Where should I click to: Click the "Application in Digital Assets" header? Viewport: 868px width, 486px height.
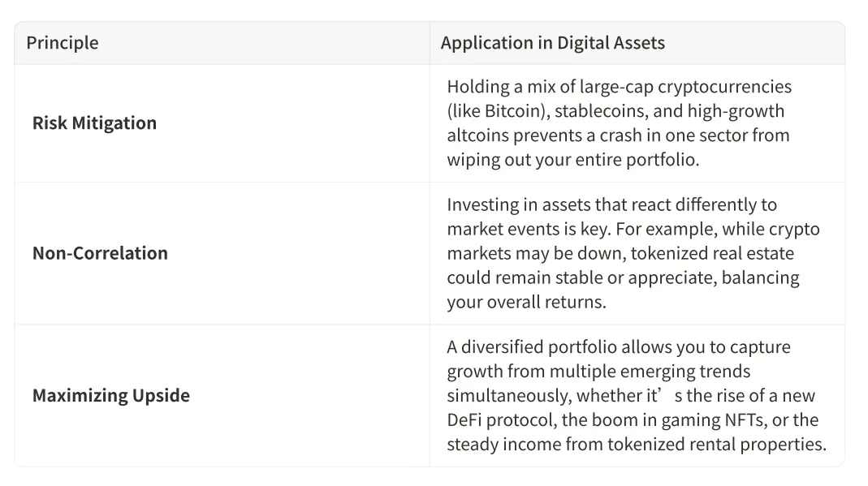(552, 43)
